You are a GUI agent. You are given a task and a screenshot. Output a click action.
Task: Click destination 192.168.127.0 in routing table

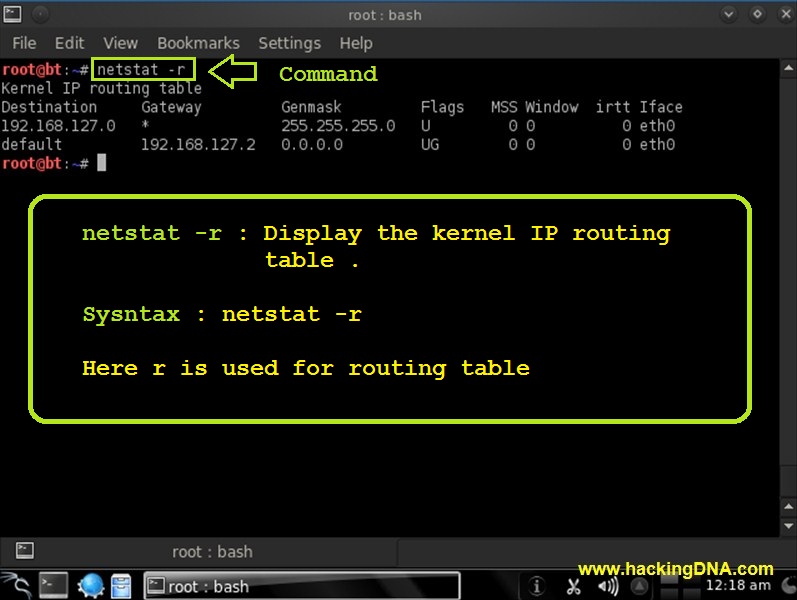[x=58, y=126]
